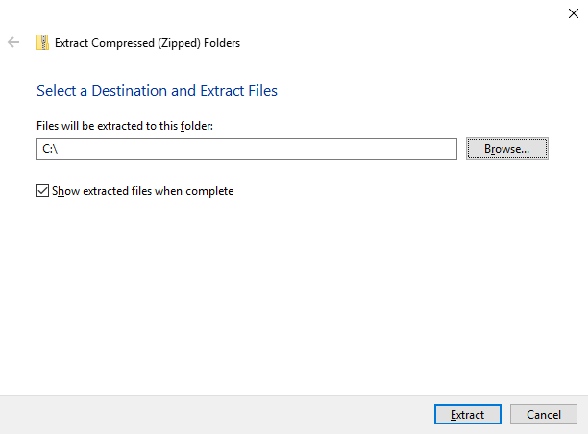Cancel the extraction dialog
The image size is (588, 435).
click(543, 414)
